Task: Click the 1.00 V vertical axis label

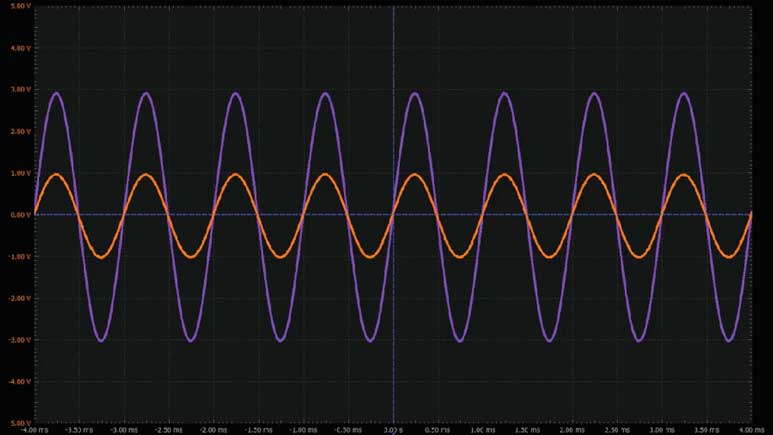Action: pyautogui.click(x=20, y=174)
